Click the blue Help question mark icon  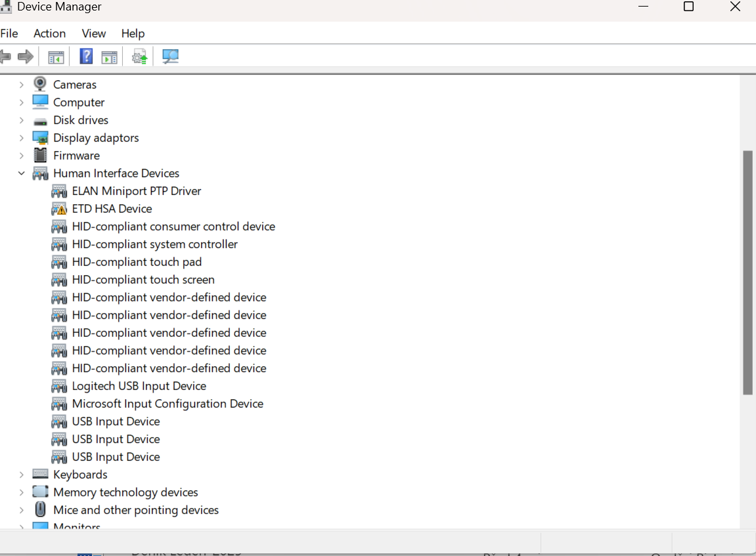point(86,57)
